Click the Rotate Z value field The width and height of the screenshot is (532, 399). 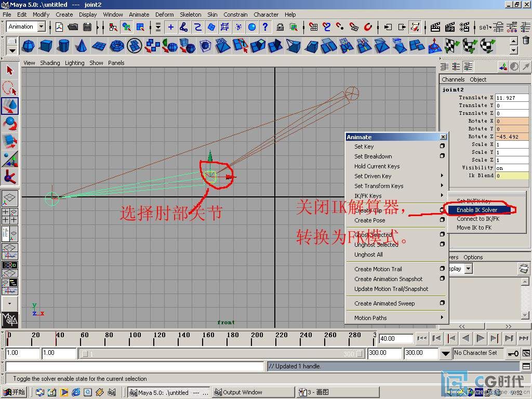512,137
